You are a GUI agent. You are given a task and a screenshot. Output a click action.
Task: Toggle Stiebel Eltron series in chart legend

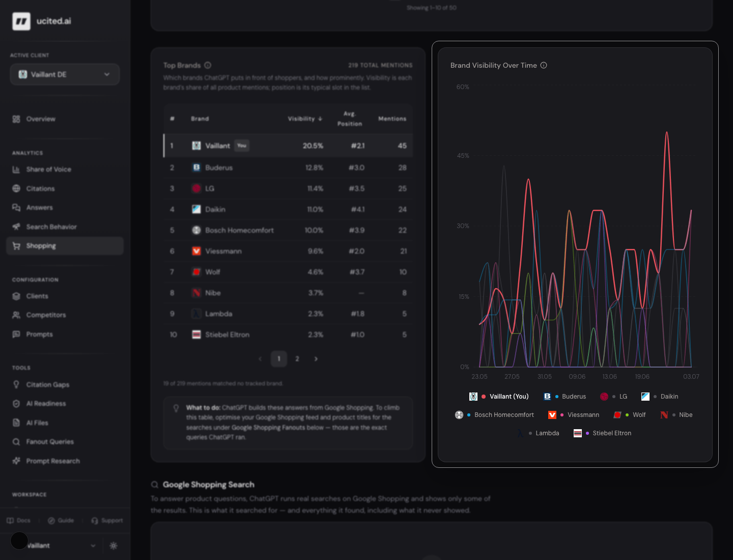tap(602, 433)
